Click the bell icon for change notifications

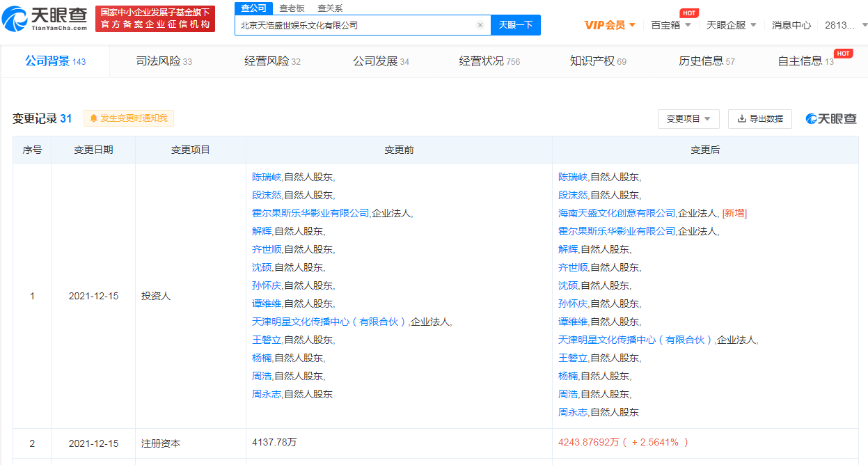click(x=93, y=118)
